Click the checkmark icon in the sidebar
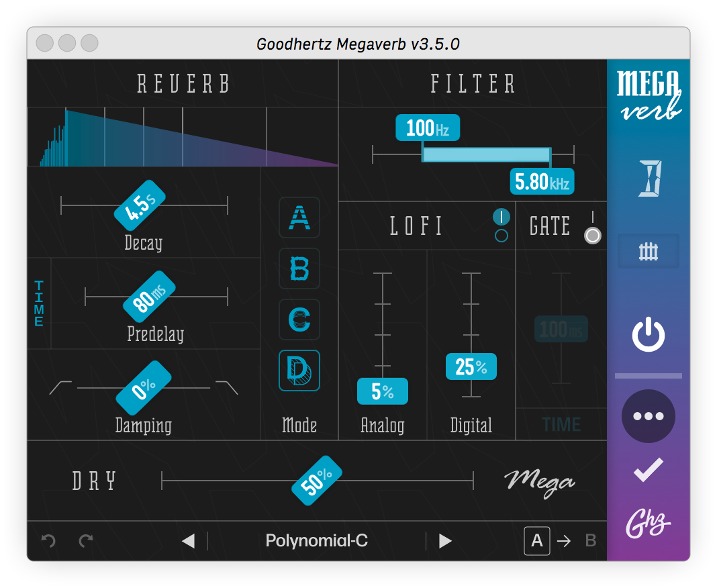This screenshot has height=588, width=717. (x=649, y=470)
